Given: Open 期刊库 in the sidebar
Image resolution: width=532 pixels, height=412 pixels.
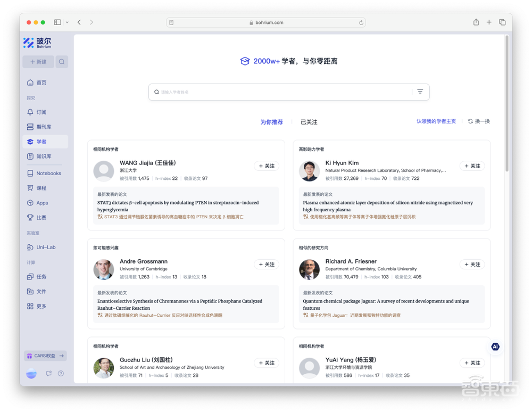Looking at the screenshot, I should [x=44, y=127].
